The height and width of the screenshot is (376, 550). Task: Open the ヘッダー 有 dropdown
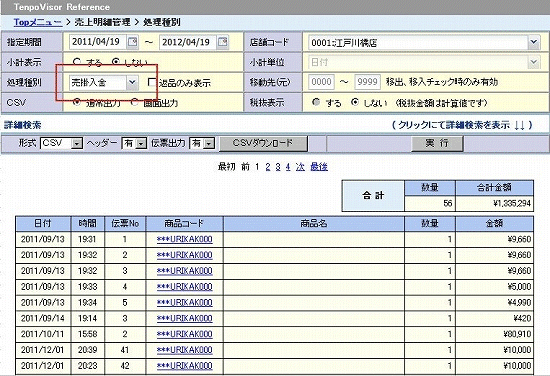134,143
